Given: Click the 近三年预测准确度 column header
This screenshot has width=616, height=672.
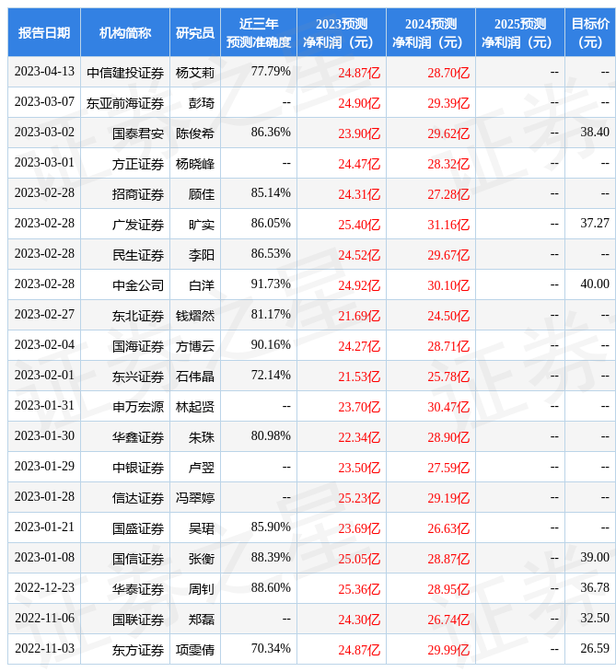Looking at the screenshot, I should click(259, 32).
